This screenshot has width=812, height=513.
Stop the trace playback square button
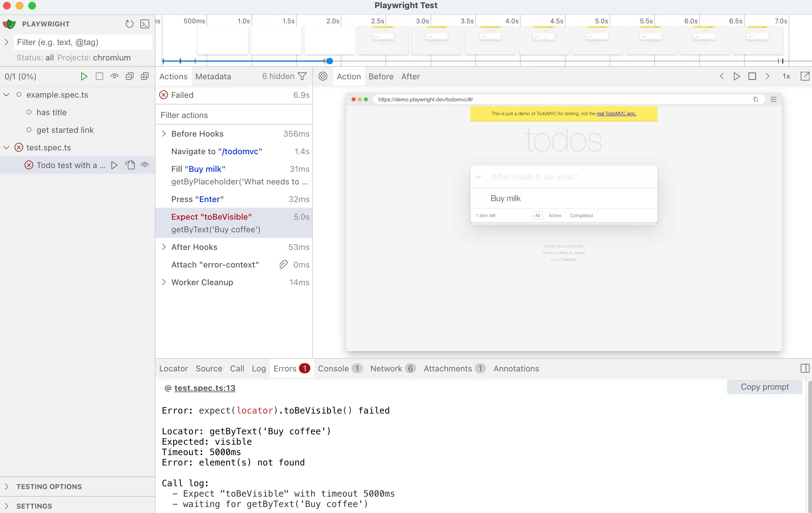pos(752,76)
